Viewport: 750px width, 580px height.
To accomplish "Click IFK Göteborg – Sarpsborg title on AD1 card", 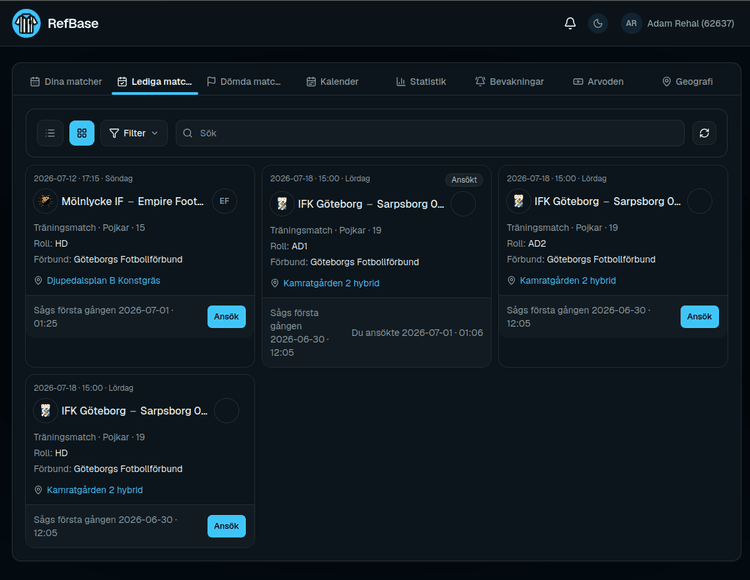I will (371, 204).
